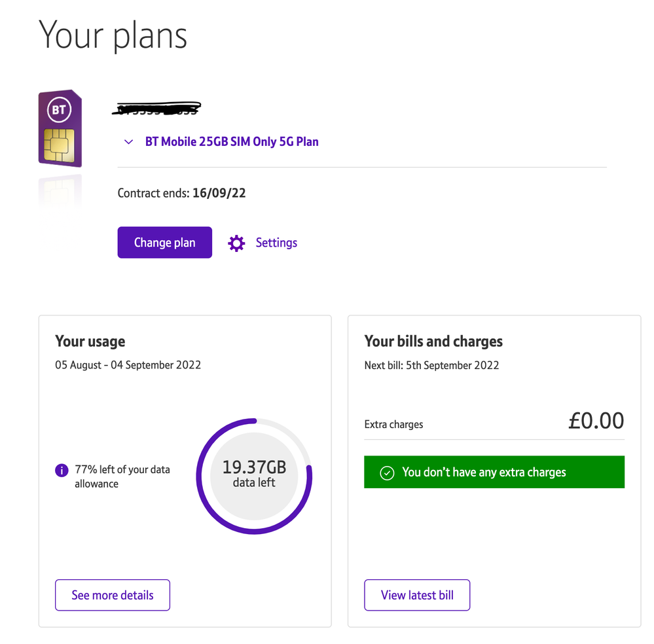Image resolution: width=654 pixels, height=644 pixels.
Task: Click the Your usage card heading
Action: (90, 341)
